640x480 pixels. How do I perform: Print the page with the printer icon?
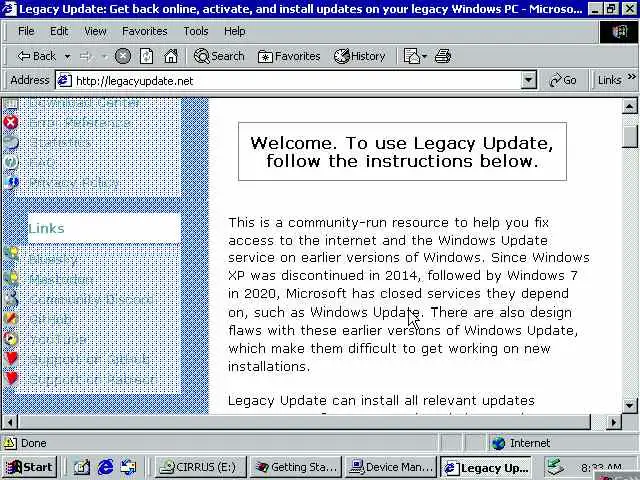coord(443,56)
